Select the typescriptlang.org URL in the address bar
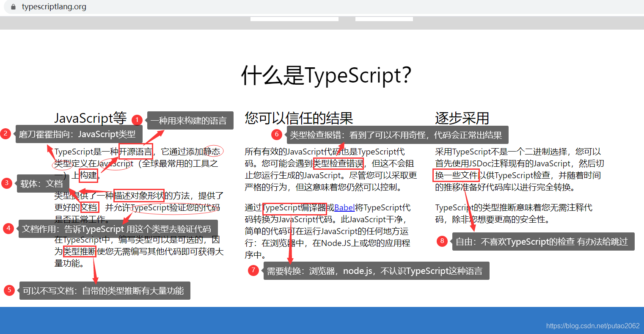Screen dimensions: 644x334 pos(54,7)
